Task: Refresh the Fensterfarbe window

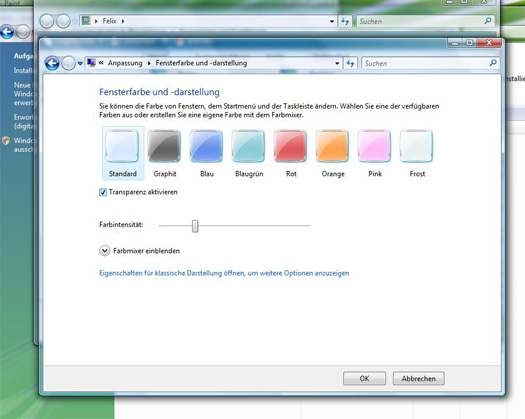Action: (350, 63)
